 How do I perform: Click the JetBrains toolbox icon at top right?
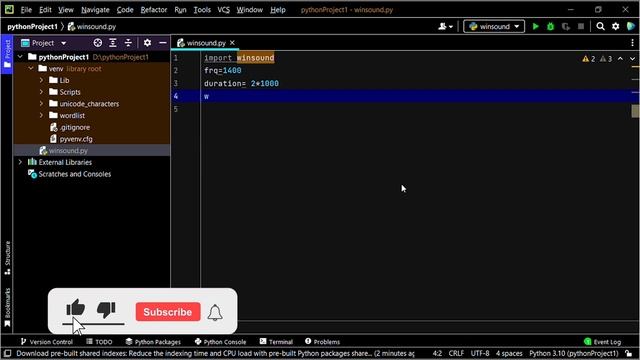[x=631, y=27]
